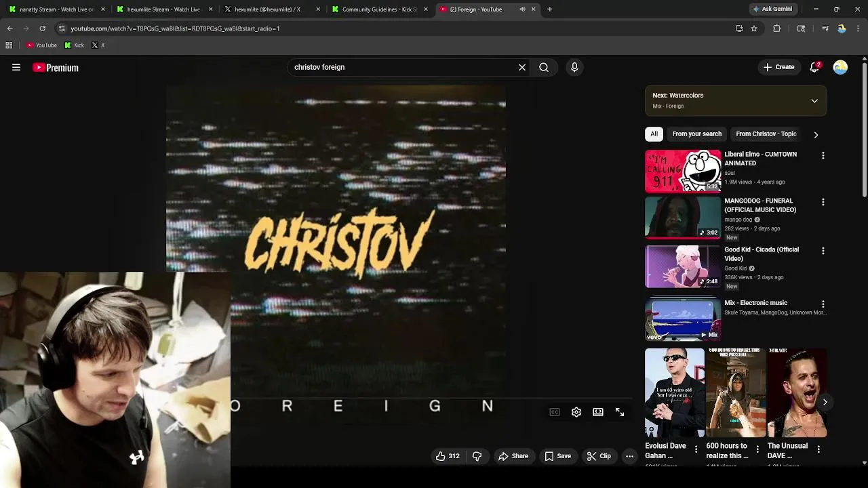Reload the current page
868x488 pixels.
pos(42,28)
